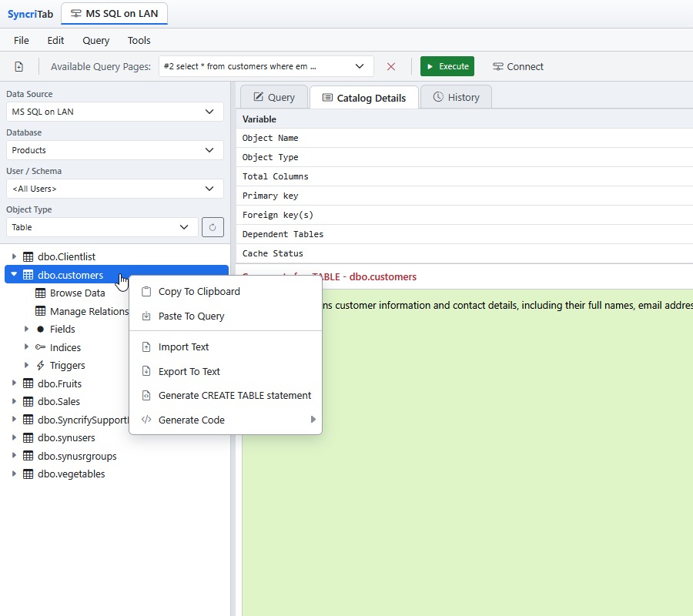Open the Object Type Table dropdown
The width and height of the screenshot is (693, 616).
tap(102, 227)
